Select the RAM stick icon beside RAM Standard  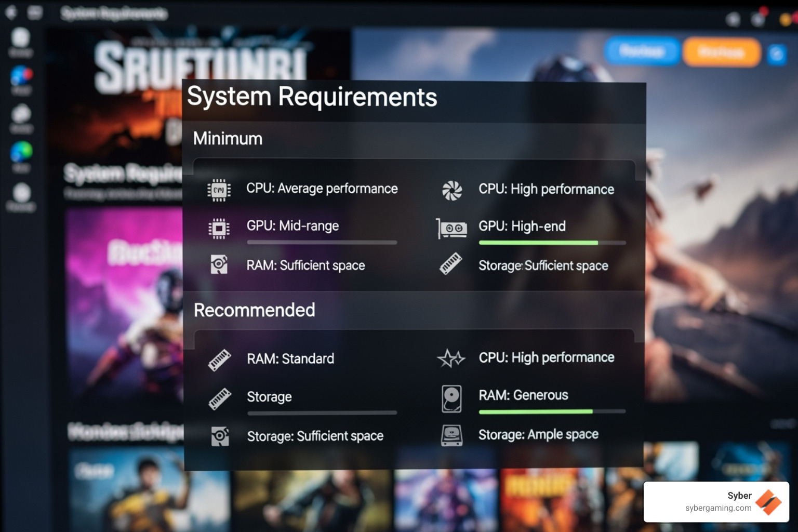click(219, 359)
